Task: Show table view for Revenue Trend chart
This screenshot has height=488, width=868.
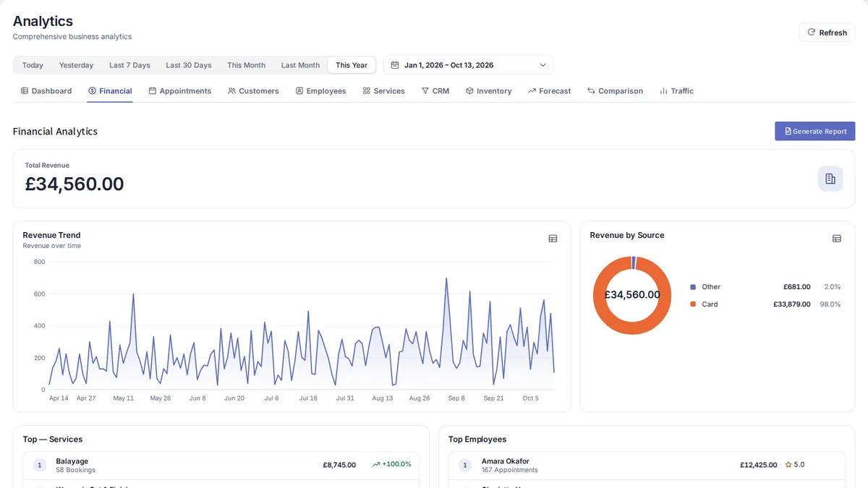Action: tap(553, 239)
